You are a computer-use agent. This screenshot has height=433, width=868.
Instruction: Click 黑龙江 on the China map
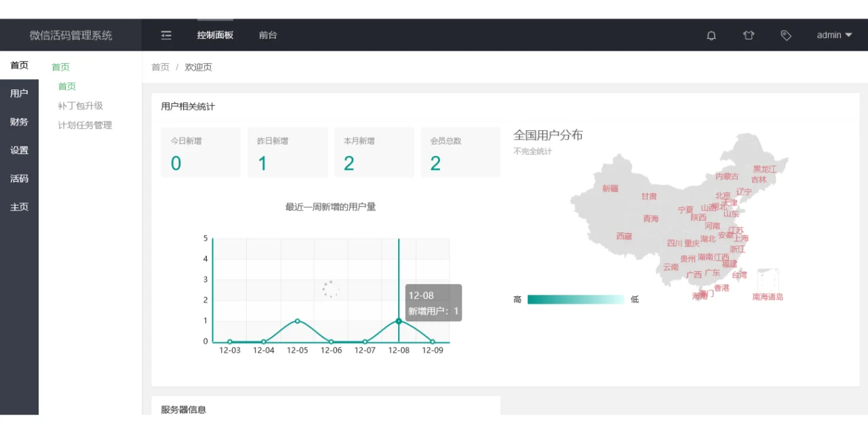tap(765, 169)
